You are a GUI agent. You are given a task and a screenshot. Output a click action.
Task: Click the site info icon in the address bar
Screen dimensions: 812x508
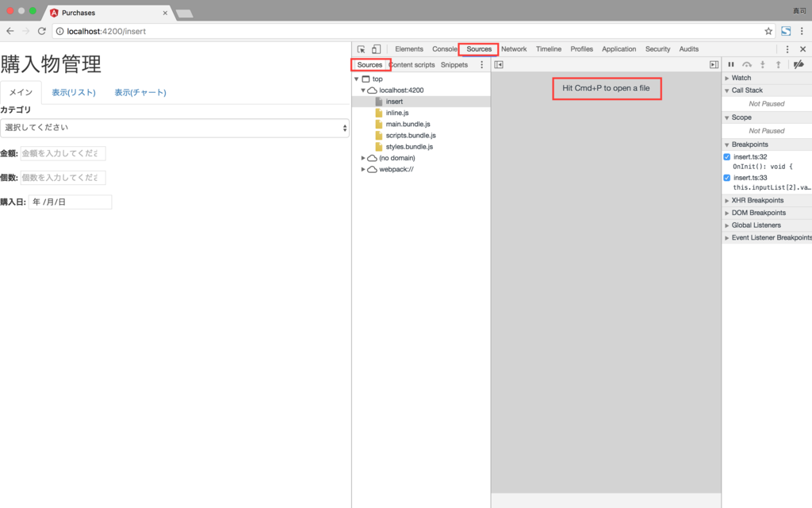pyautogui.click(x=59, y=31)
